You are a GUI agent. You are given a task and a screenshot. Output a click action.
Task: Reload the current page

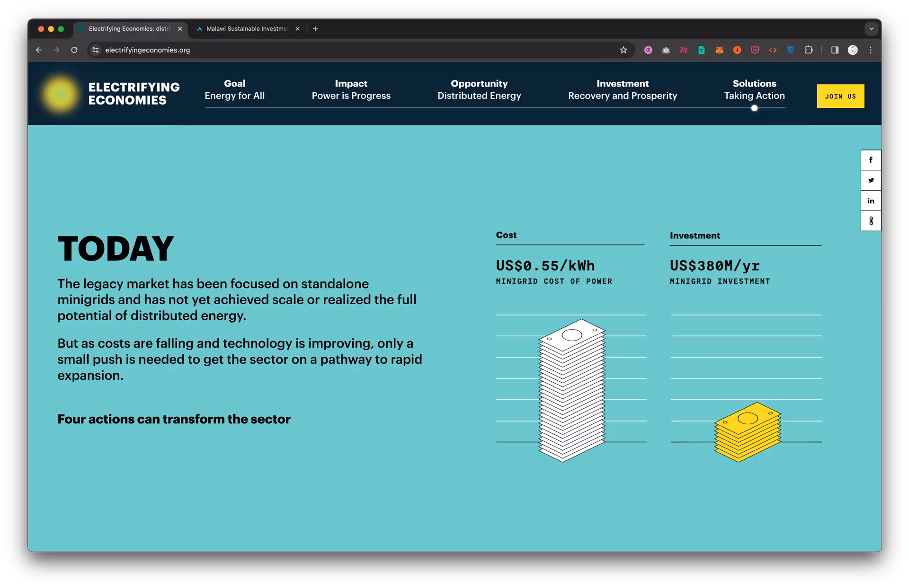(74, 50)
